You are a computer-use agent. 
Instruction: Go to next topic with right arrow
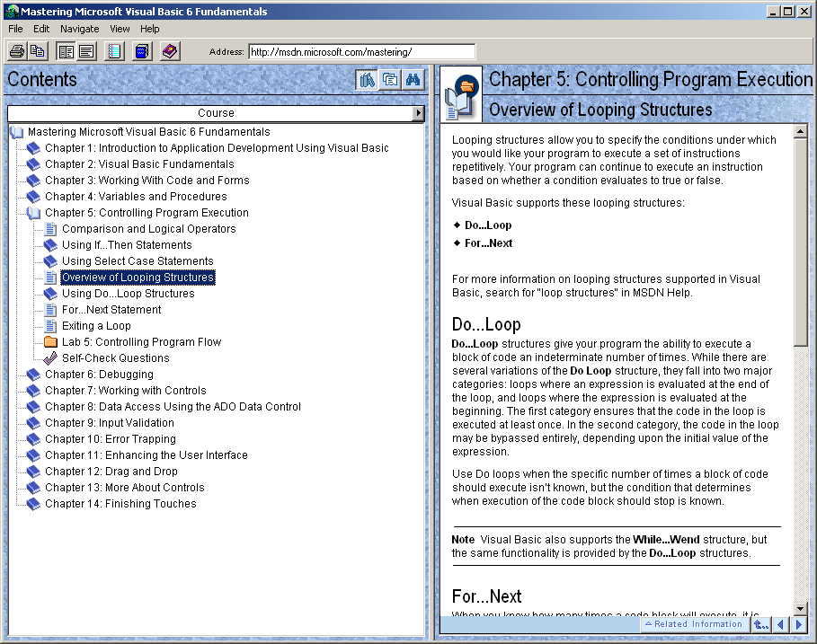[x=798, y=624]
